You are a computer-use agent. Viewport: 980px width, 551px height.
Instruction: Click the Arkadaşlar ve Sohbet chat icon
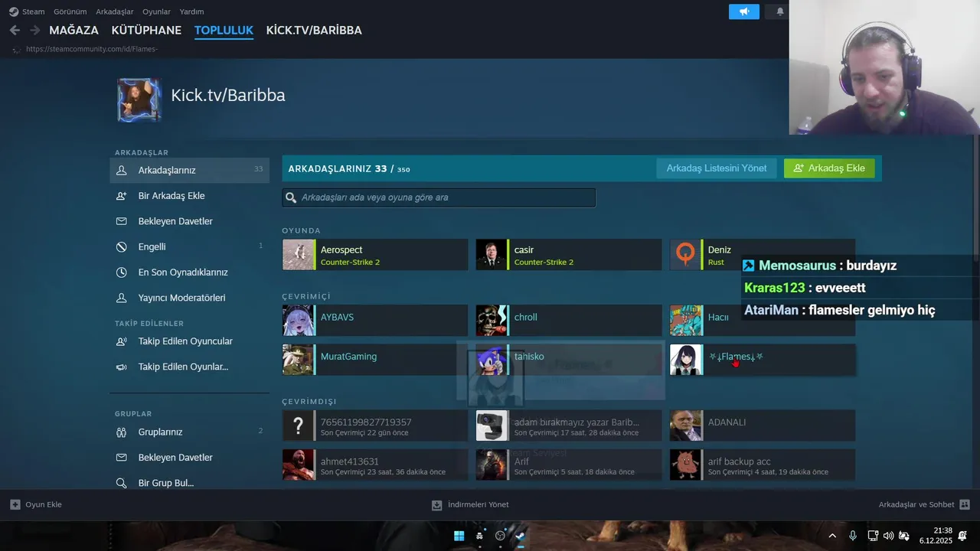(x=965, y=504)
